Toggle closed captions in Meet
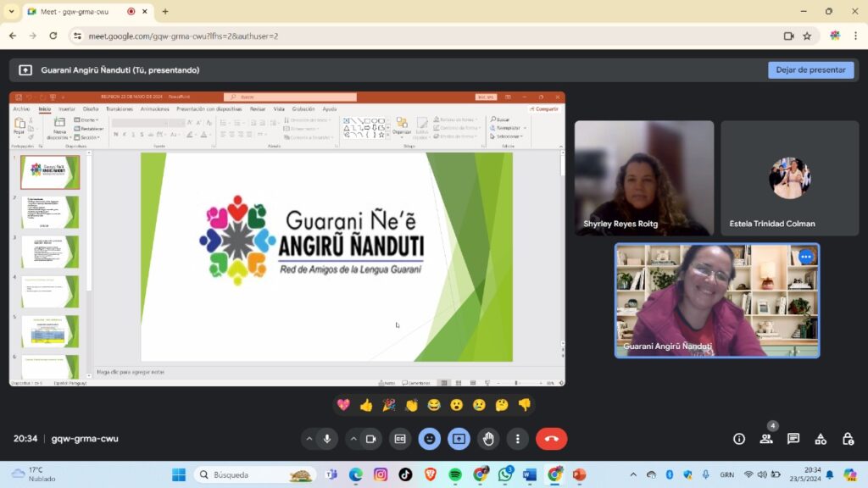The height and width of the screenshot is (488, 868). coord(400,439)
